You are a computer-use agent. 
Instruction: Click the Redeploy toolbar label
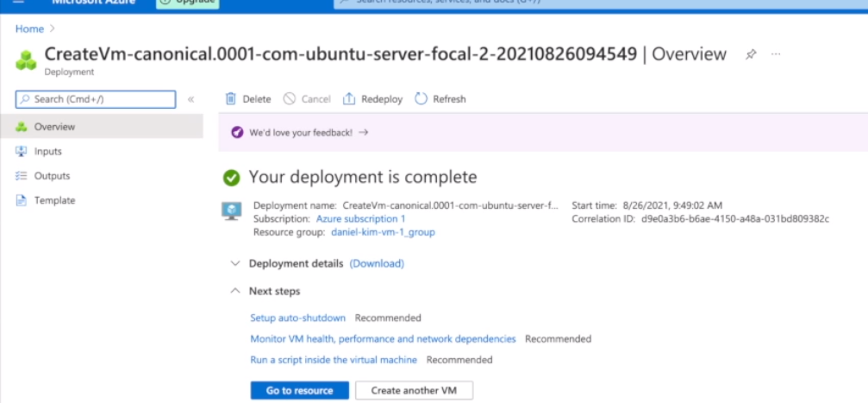coord(382,99)
